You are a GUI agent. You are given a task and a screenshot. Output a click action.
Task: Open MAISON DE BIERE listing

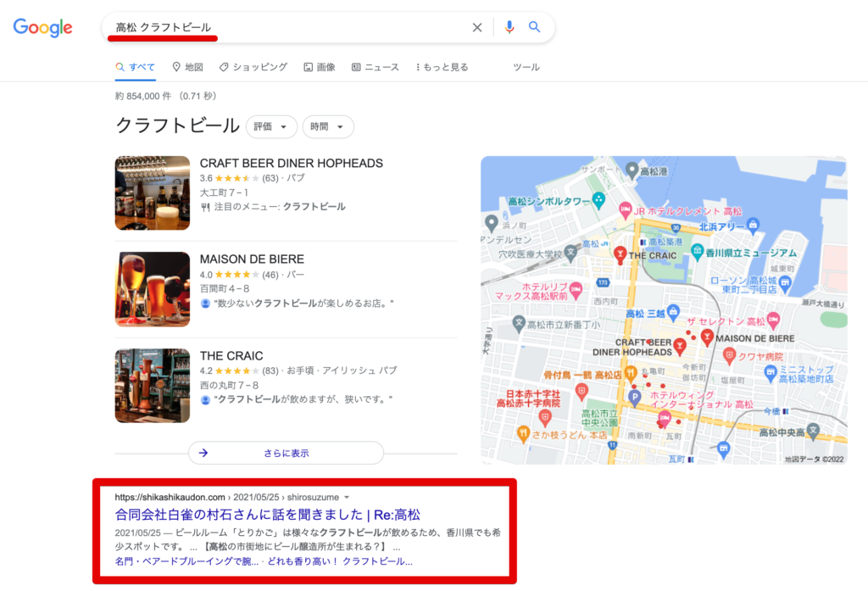pyautogui.click(x=252, y=259)
